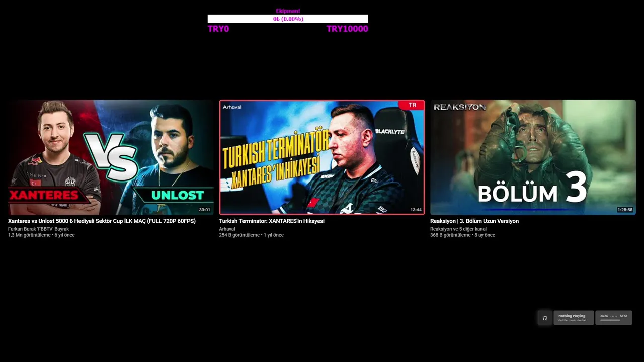This screenshot has height=362, width=644.
Task: Click the 'Ekipman!' goal title
Action: [288, 11]
